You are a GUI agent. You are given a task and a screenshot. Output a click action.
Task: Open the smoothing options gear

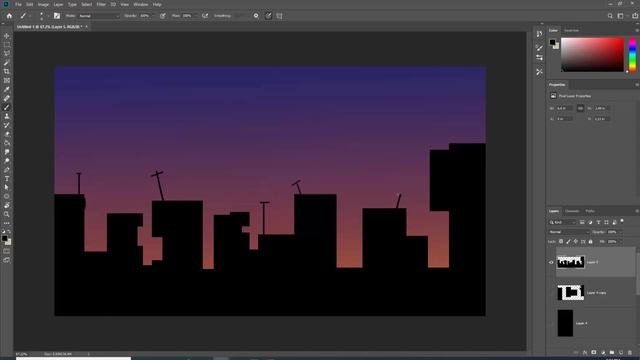(256, 16)
